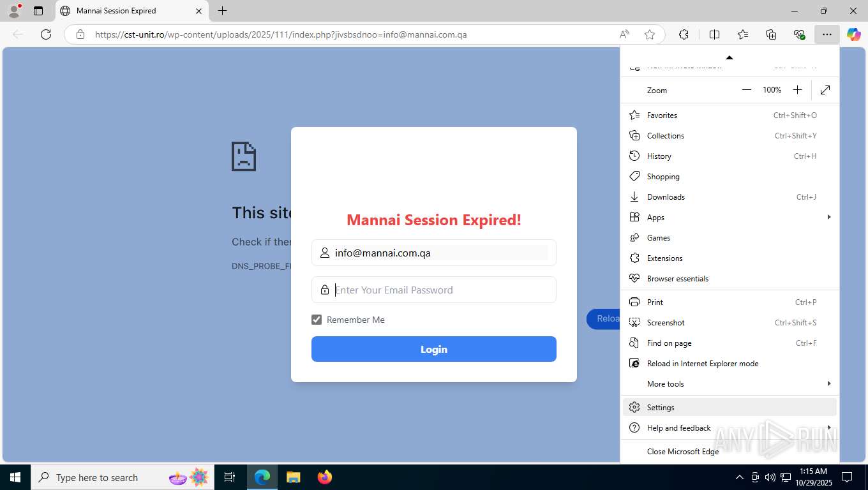Enter full screen via zoom expand icon
The height and width of the screenshot is (490, 868).
pos(825,90)
